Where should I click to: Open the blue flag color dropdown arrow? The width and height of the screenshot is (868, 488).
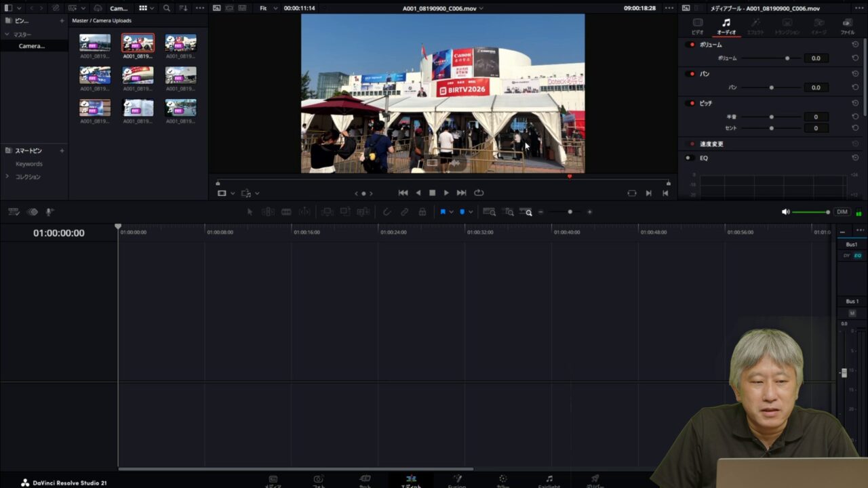pos(452,212)
